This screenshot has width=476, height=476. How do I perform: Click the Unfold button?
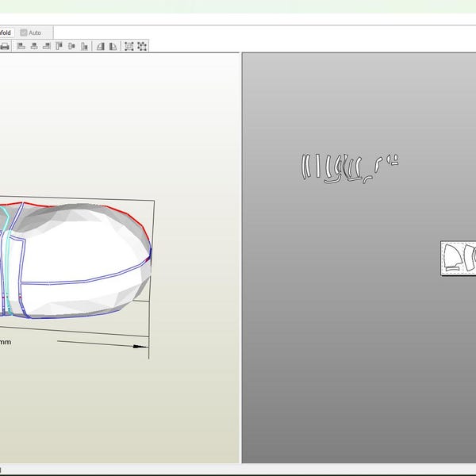pyautogui.click(x=6, y=33)
